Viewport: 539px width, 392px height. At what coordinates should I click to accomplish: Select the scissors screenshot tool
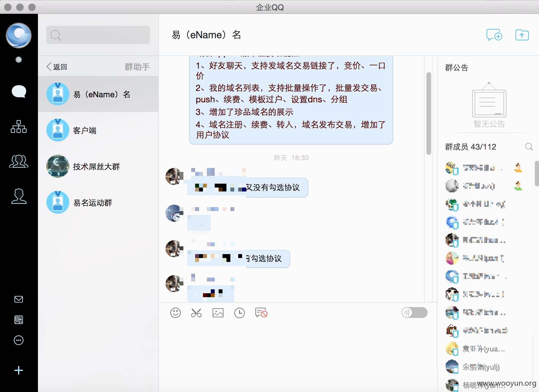196,313
